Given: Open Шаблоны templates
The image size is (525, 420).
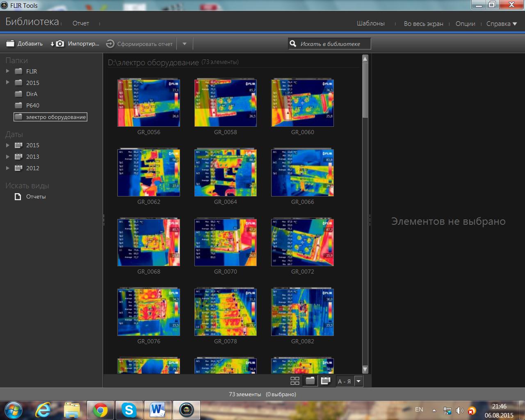Looking at the screenshot, I should click(370, 23).
